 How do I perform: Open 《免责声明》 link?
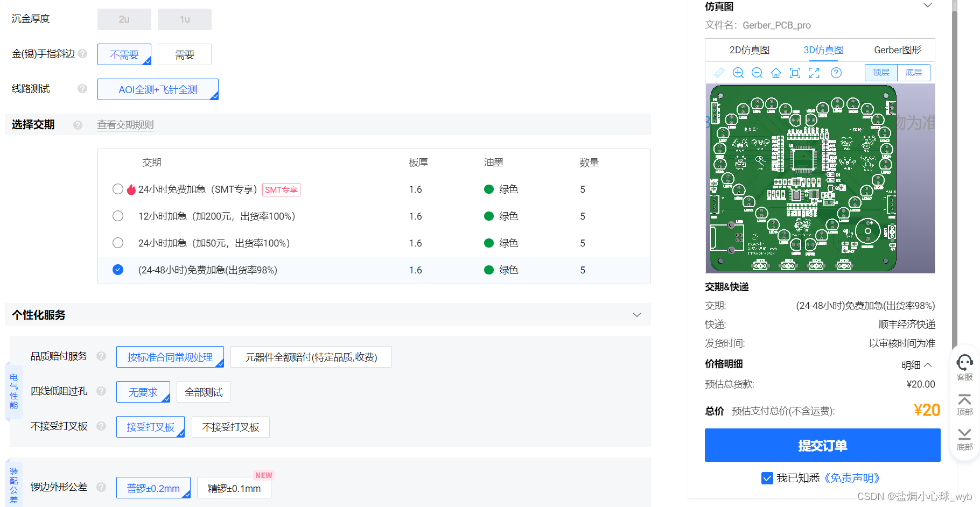click(852, 478)
